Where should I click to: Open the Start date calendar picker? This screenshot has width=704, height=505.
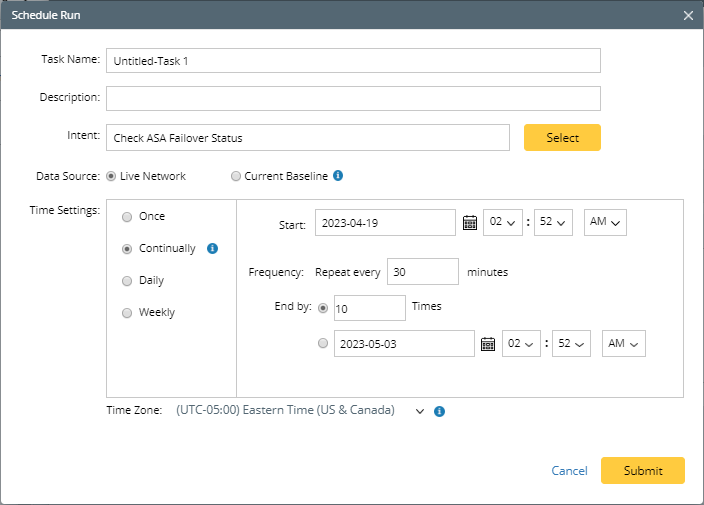click(x=470, y=223)
